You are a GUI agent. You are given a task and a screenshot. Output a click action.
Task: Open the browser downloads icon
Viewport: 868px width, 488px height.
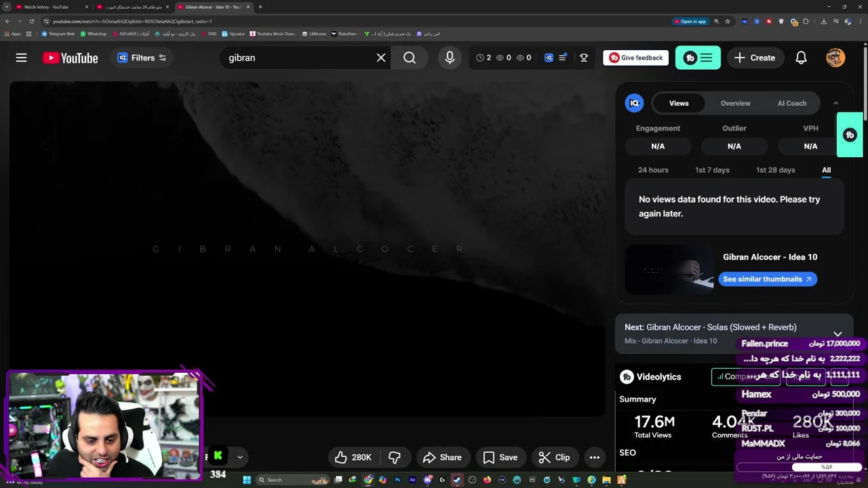pyautogui.click(x=823, y=21)
